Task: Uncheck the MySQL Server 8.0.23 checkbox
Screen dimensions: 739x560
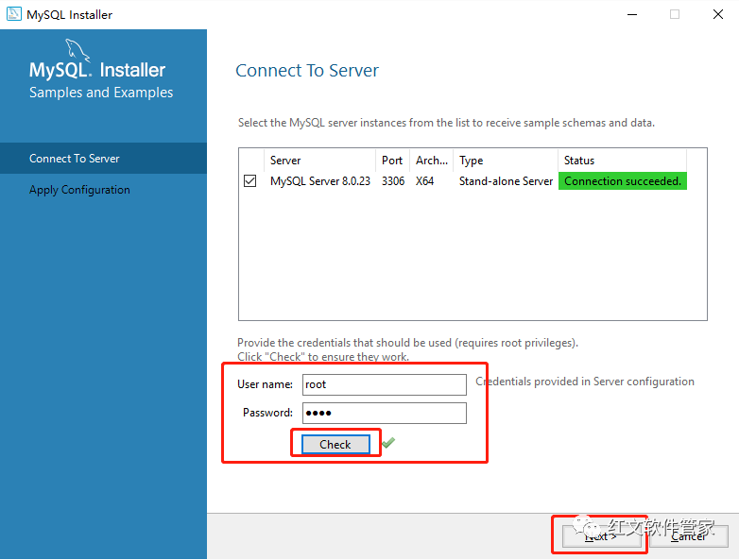Action: pos(250,181)
